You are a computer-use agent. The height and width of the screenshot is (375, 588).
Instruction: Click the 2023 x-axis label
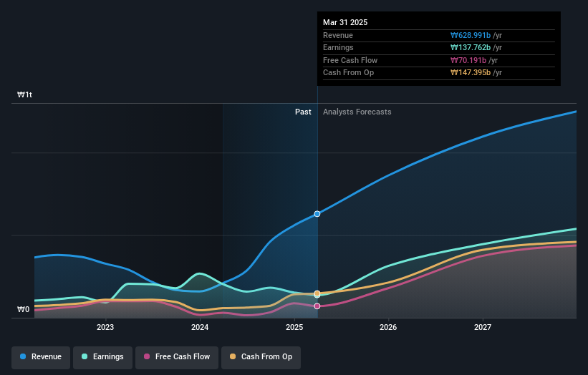pos(105,327)
